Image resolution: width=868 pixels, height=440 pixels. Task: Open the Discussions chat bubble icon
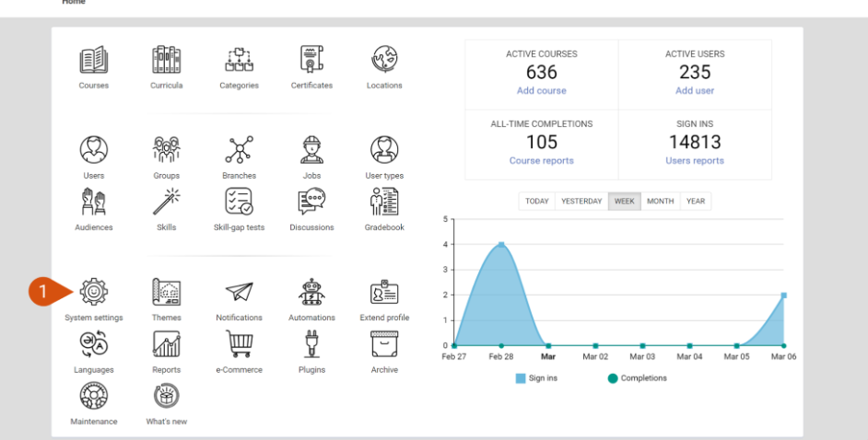click(x=311, y=202)
